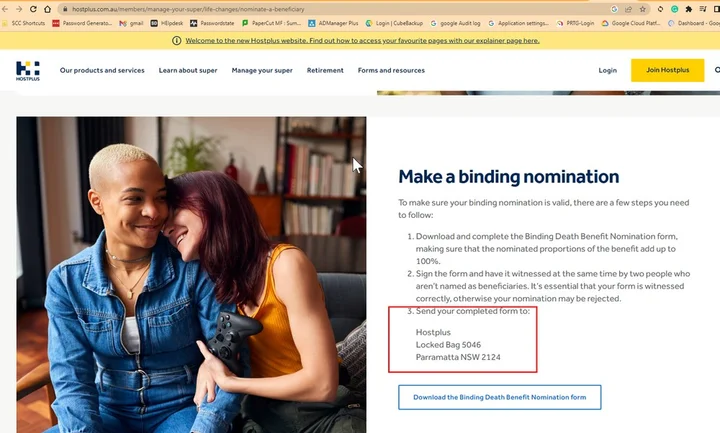Open the Google Cloud Platform bookmark
This screenshot has width=720, height=433.
coord(631,23)
